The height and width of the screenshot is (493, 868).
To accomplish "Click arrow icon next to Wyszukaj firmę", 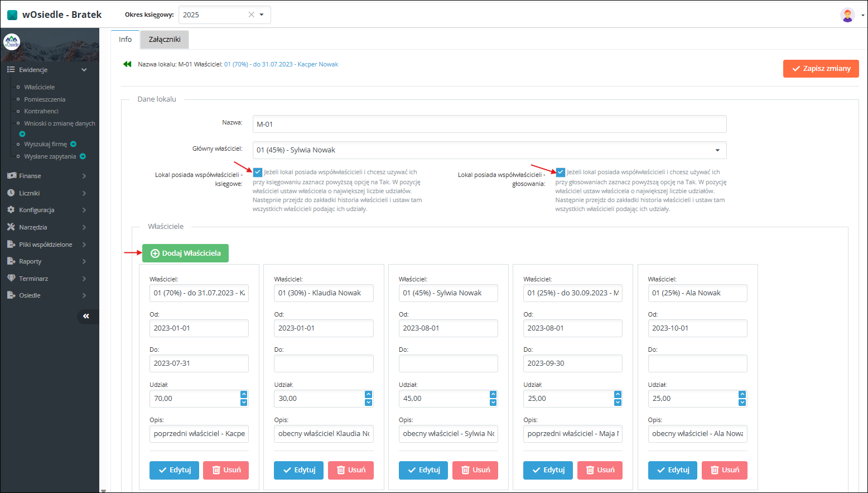I will click(74, 144).
